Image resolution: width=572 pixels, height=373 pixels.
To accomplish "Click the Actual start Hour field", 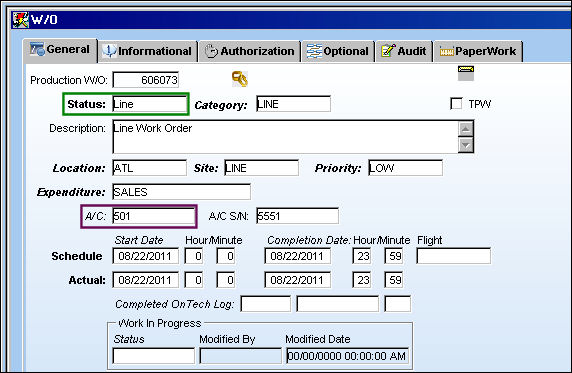I will (194, 280).
